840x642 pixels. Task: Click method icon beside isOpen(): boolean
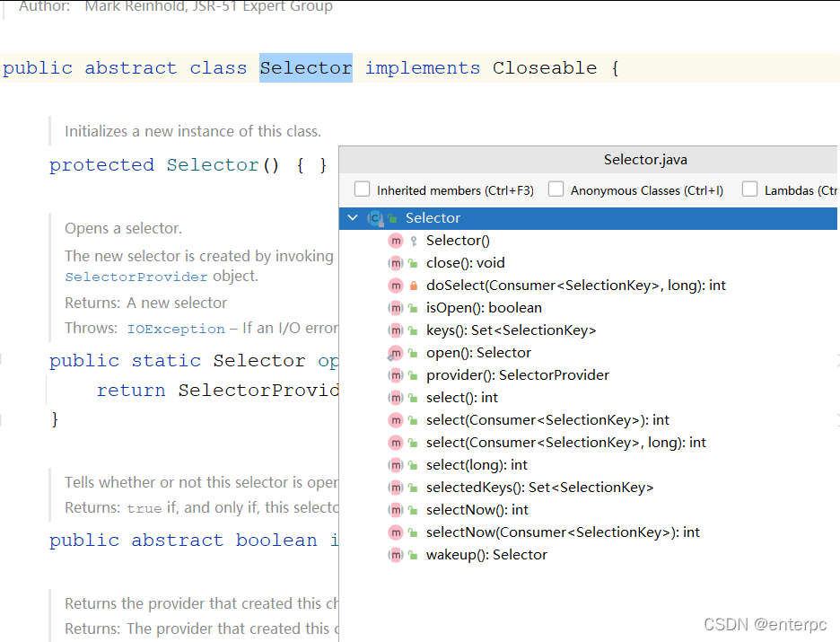pos(396,308)
